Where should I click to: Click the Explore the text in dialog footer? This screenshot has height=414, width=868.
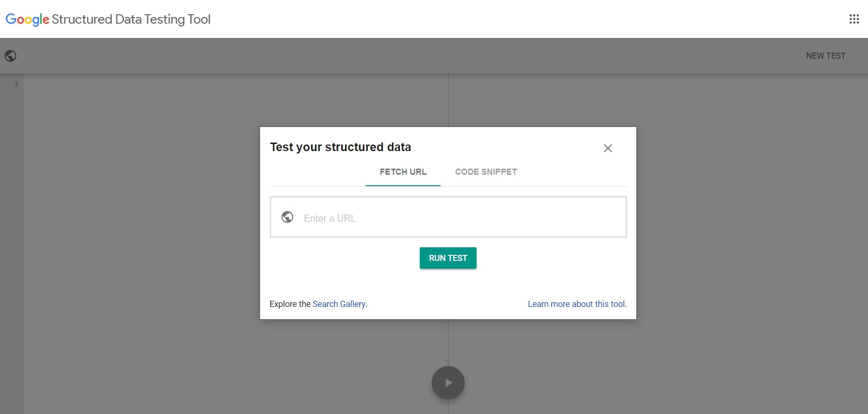click(x=290, y=304)
